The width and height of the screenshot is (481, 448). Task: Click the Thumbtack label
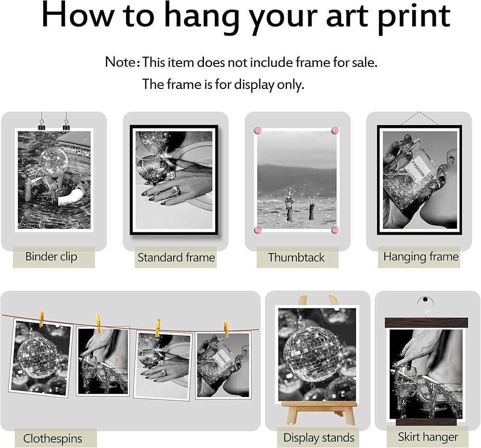(296, 257)
